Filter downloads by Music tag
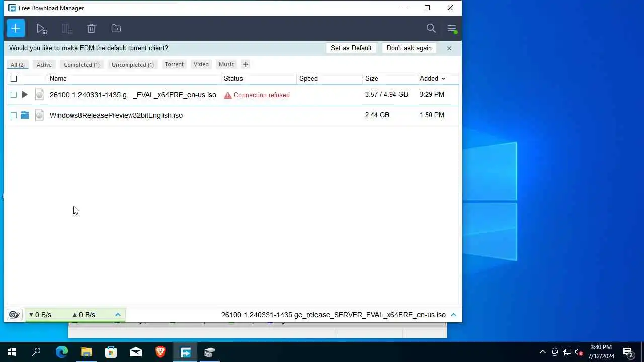Image resolution: width=644 pixels, height=362 pixels. click(226, 64)
